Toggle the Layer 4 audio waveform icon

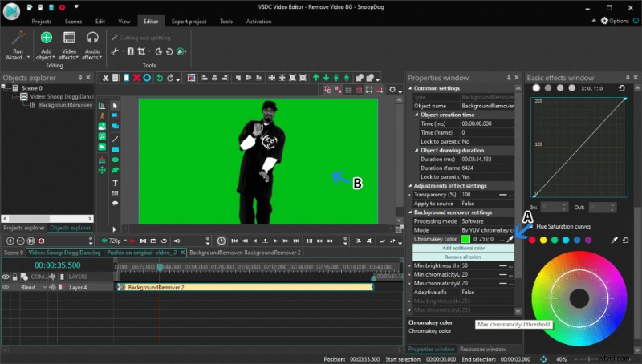[52, 288]
